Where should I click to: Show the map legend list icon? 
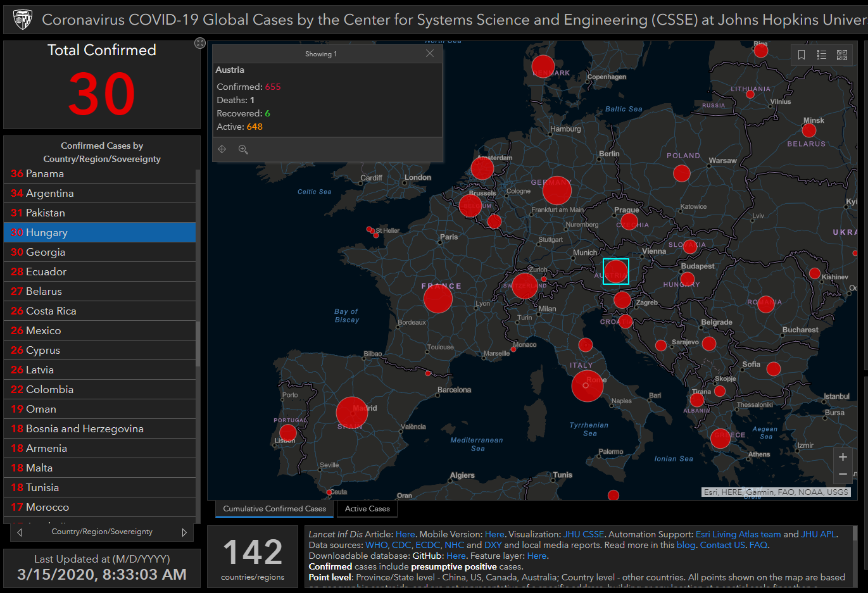822,55
